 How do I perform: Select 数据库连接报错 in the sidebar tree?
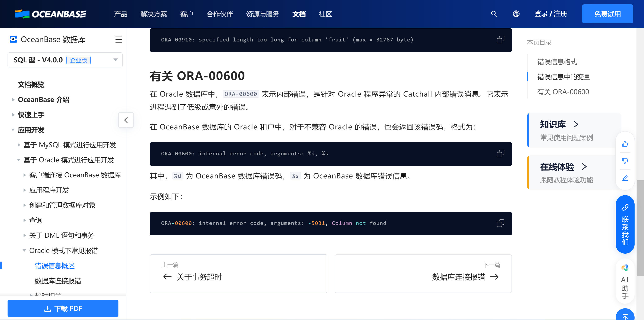(58, 281)
